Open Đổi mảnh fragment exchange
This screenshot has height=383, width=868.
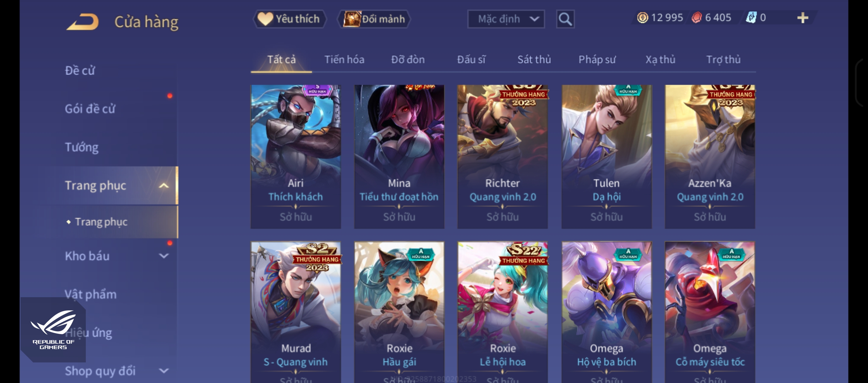coord(374,19)
